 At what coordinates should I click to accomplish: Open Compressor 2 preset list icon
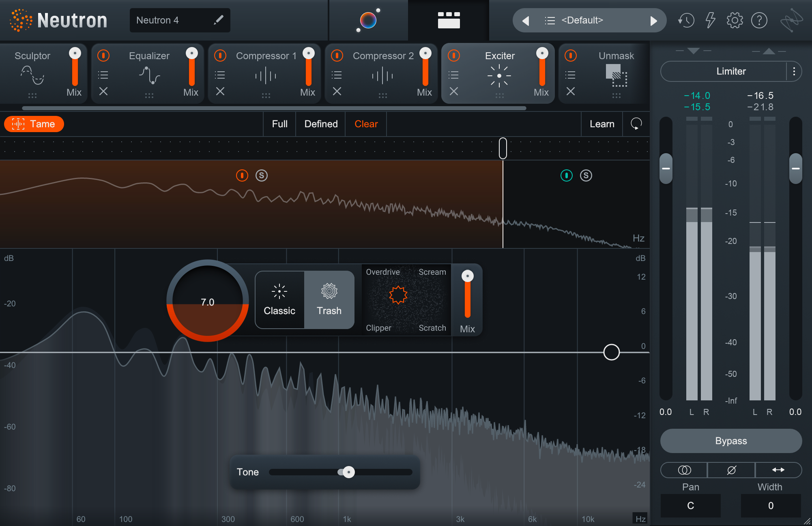(336, 75)
